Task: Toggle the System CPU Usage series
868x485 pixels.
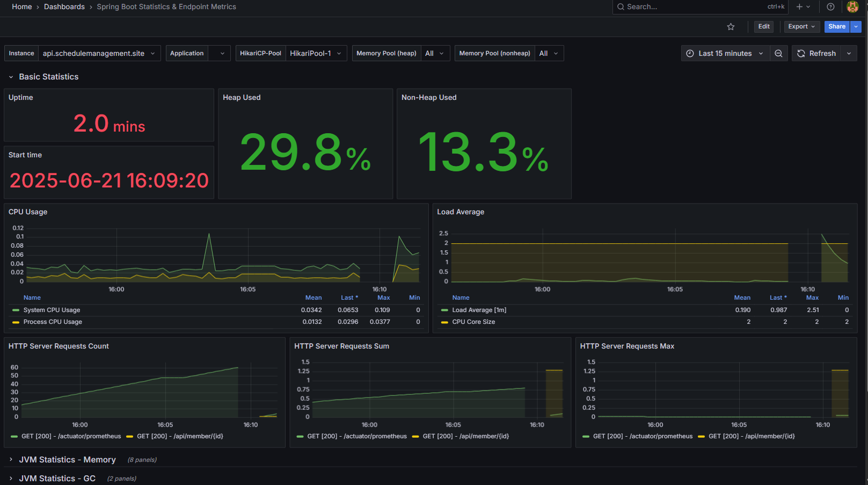Action: pos(52,310)
